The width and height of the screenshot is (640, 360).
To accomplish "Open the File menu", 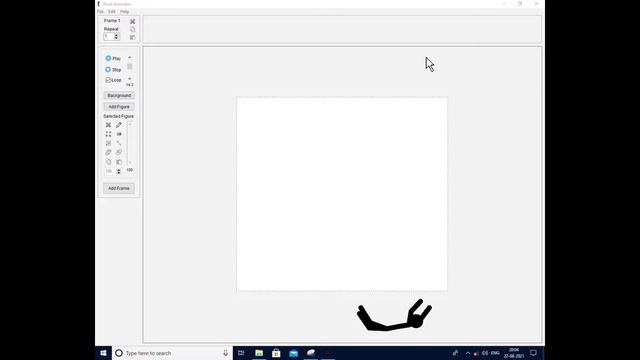I will click(x=100, y=12).
